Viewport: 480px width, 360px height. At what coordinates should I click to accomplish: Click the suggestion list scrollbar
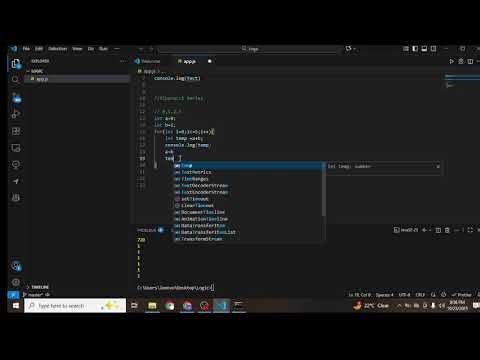pyautogui.click(x=324, y=189)
